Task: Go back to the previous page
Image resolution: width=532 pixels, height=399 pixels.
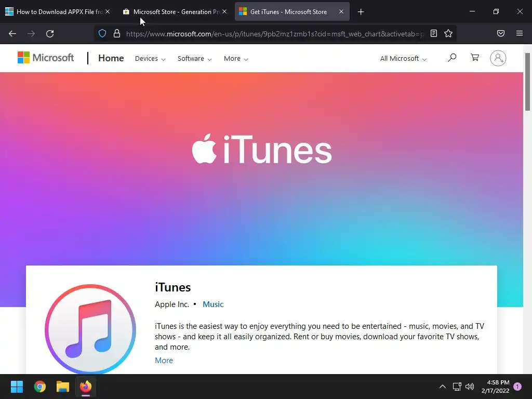Action: tap(12, 34)
